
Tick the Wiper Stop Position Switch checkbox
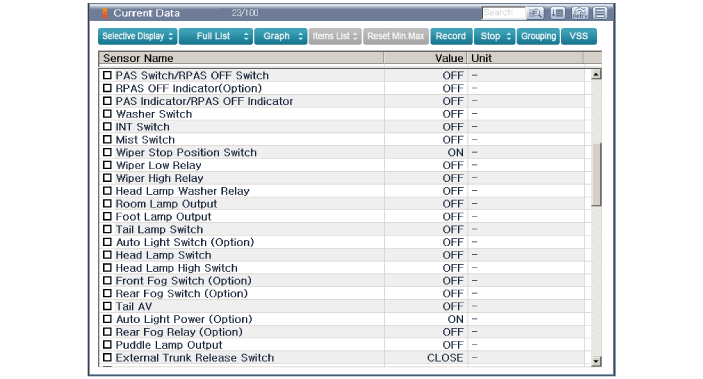tap(107, 152)
